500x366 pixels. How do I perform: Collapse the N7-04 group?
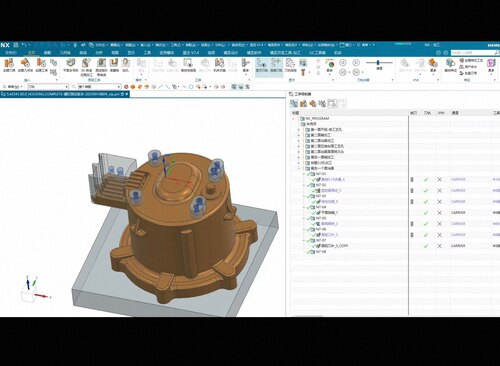click(304, 207)
